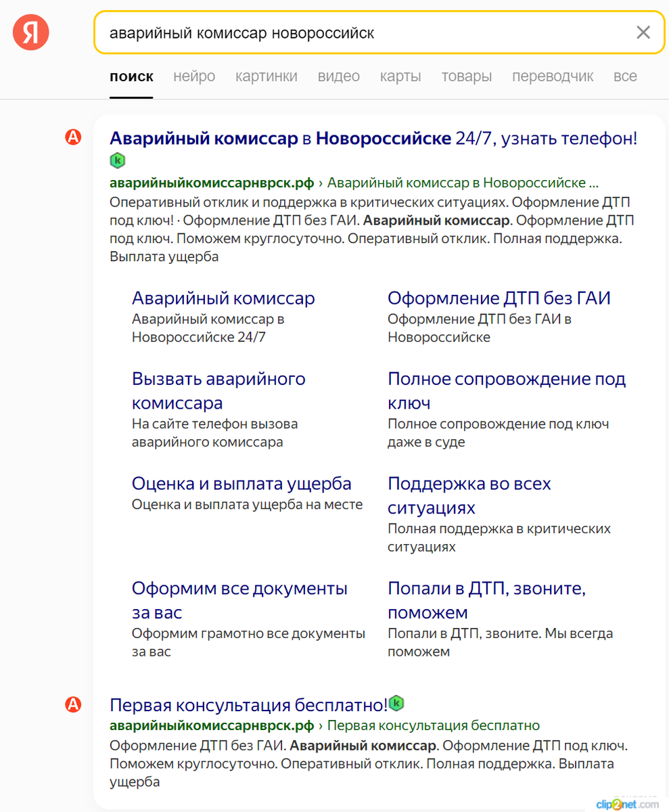Open the sitelink 'Полное сопровождение под ключ'
Viewport: 669px width, 812px height.
pos(507,390)
